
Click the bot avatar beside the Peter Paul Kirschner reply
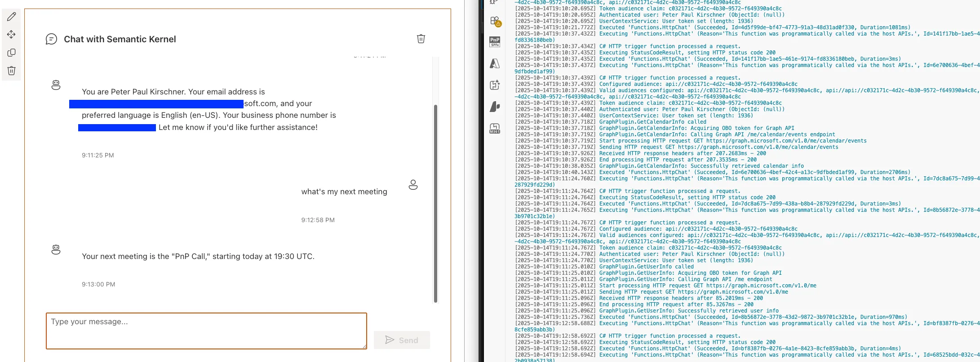(56, 85)
